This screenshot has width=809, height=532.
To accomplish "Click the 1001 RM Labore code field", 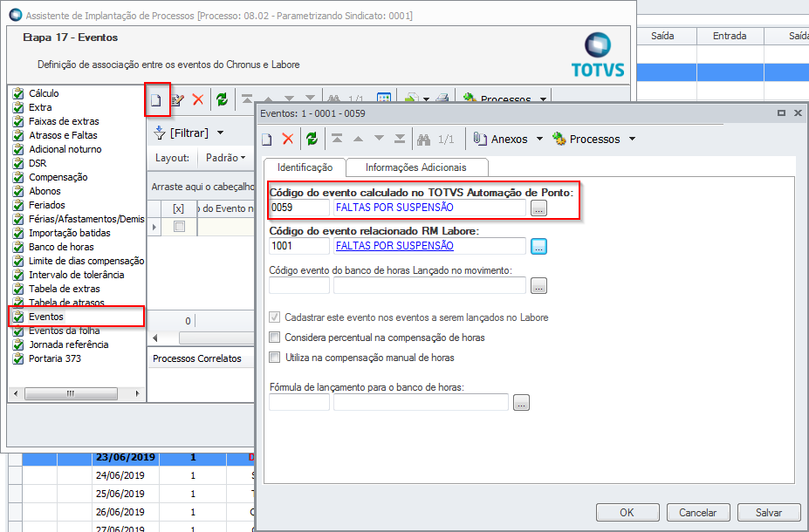I will (x=299, y=246).
